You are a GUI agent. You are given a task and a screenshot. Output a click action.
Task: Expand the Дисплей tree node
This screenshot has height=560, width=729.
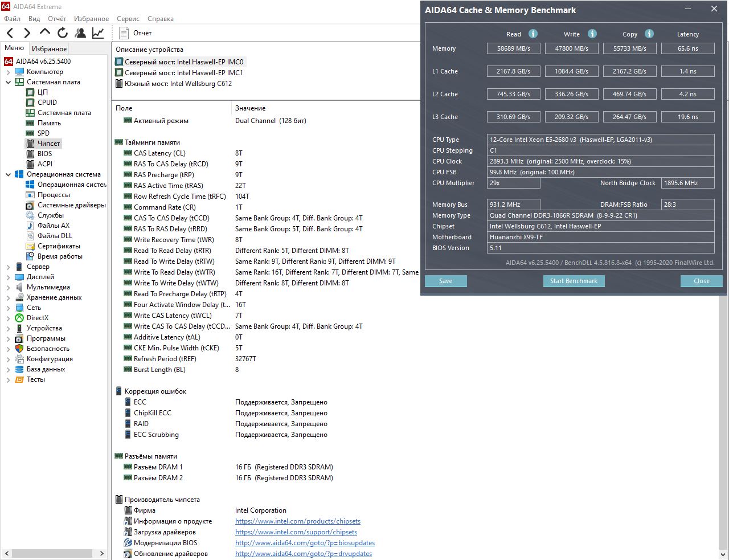click(x=8, y=277)
